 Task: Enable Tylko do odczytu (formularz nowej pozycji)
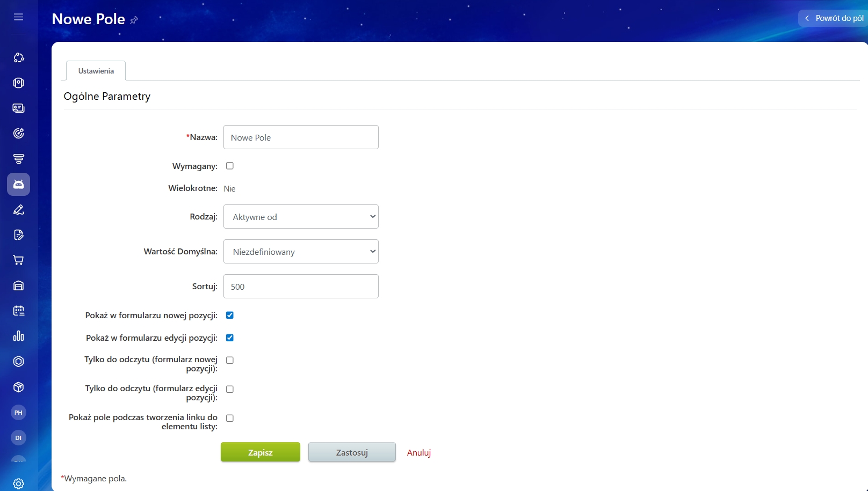[x=230, y=360]
